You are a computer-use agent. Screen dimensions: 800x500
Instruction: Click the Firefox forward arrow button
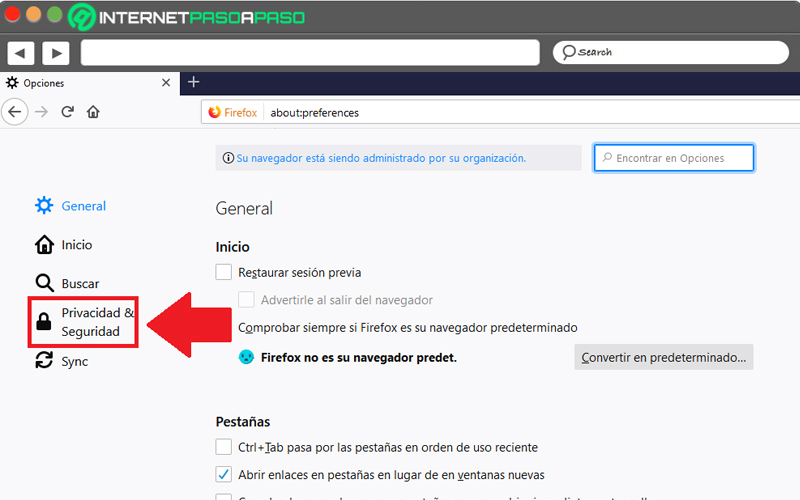tap(41, 112)
